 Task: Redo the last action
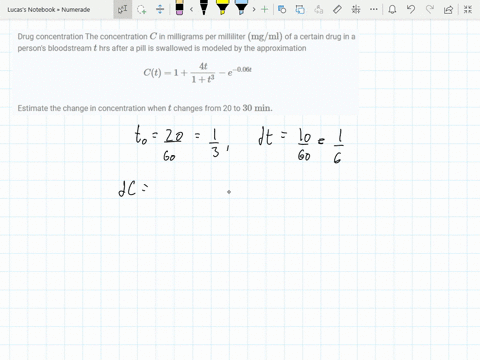coord(430,9)
